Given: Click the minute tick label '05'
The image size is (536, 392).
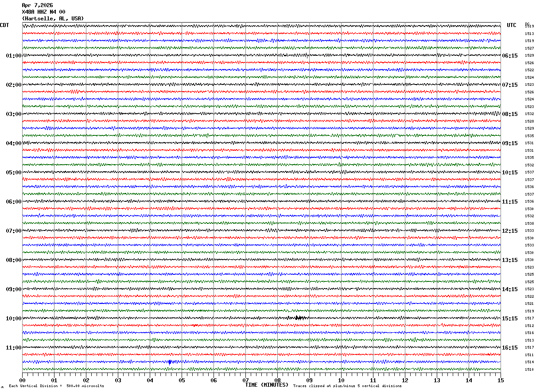Looking at the screenshot, I should 182,380.
